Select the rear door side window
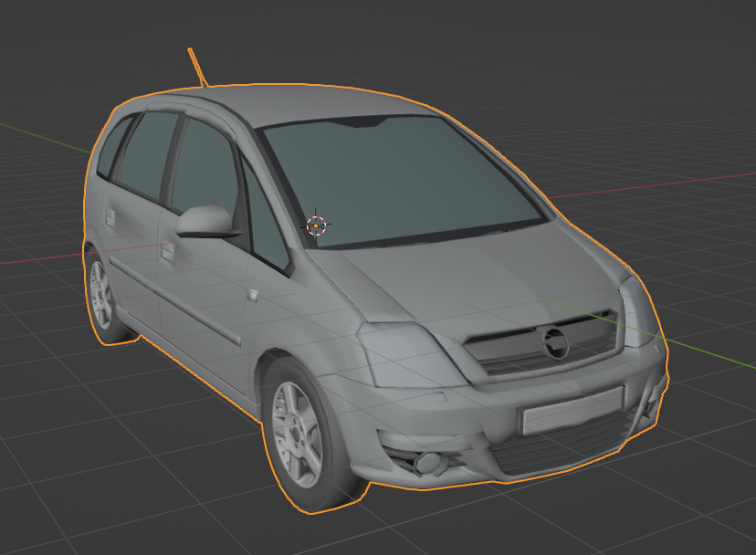 point(149,155)
